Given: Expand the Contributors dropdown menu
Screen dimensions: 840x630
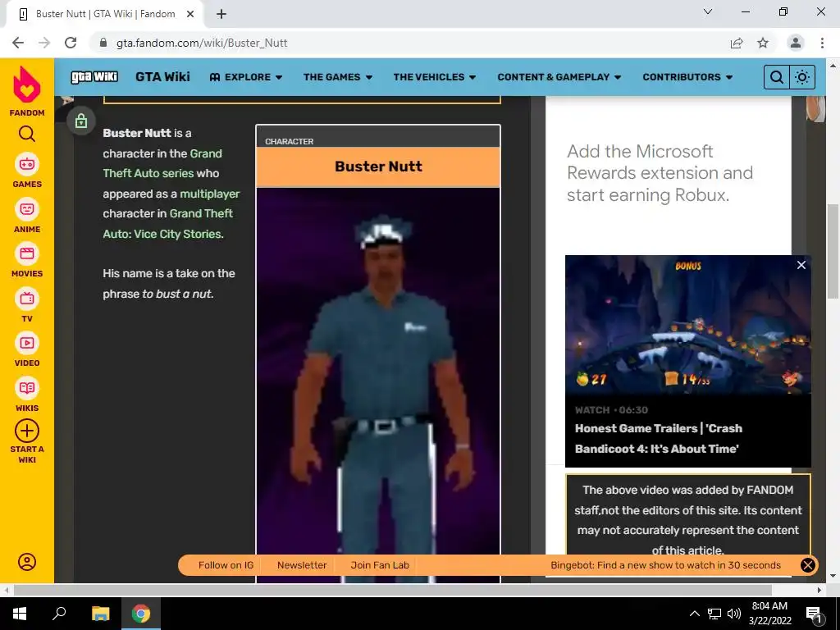Looking at the screenshot, I should [687, 77].
